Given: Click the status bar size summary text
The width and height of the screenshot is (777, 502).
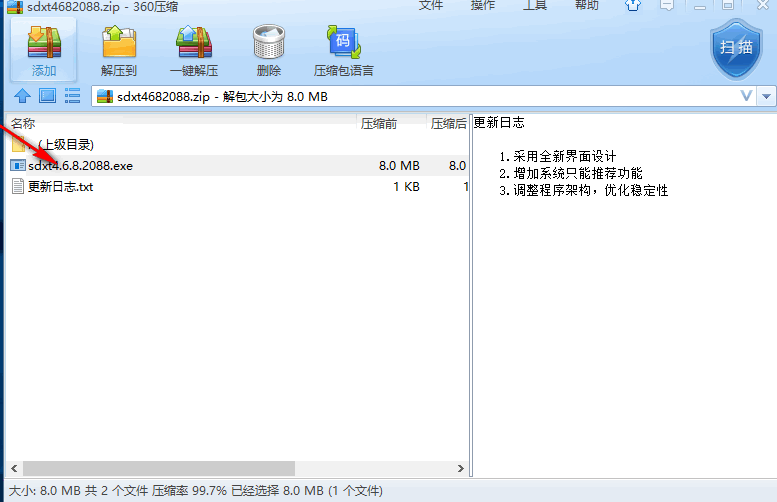Looking at the screenshot, I should 196,491.
